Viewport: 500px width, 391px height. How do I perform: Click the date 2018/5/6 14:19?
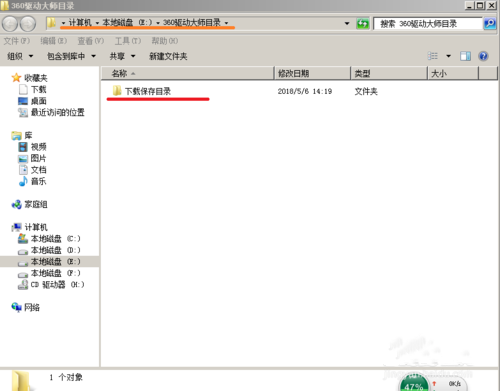(x=305, y=91)
